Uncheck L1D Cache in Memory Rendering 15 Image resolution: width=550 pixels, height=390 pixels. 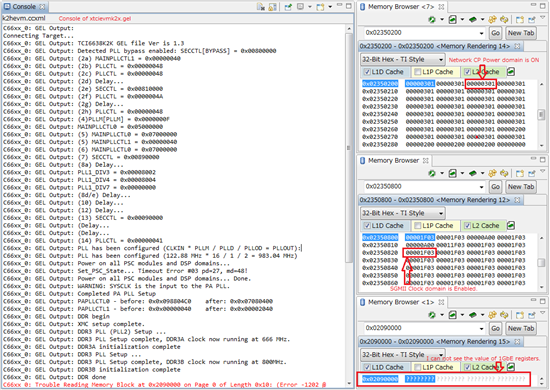click(367, 367)
